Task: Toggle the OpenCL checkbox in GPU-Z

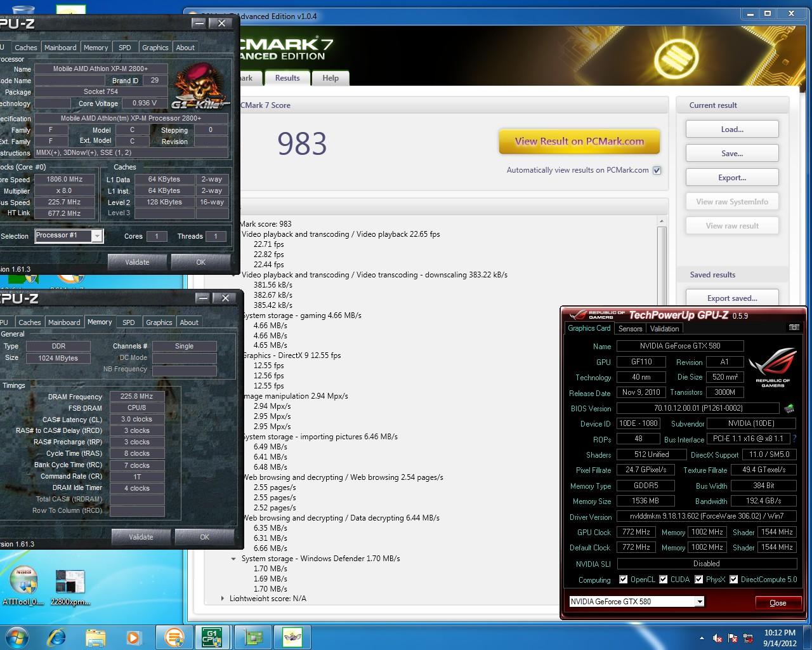Action: pos(623,579)
